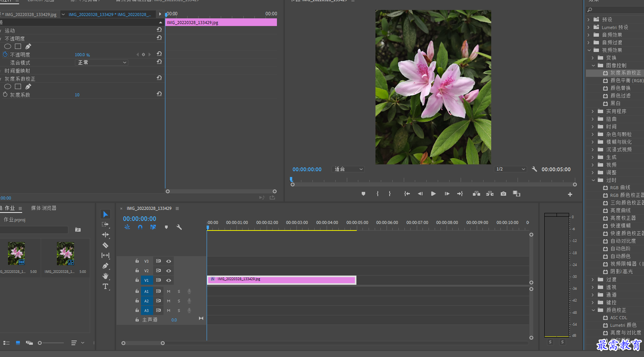Open the Program monitor button editor plus
644x357 pixels.
click(570, 194)
